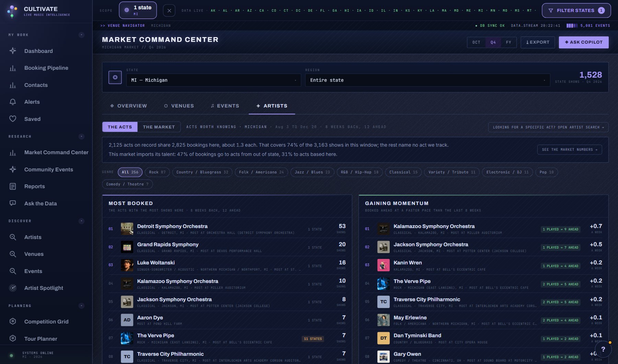The image size is (618, 364).
Task: Open Community Events sparkle icon
Action: (13, 169)
